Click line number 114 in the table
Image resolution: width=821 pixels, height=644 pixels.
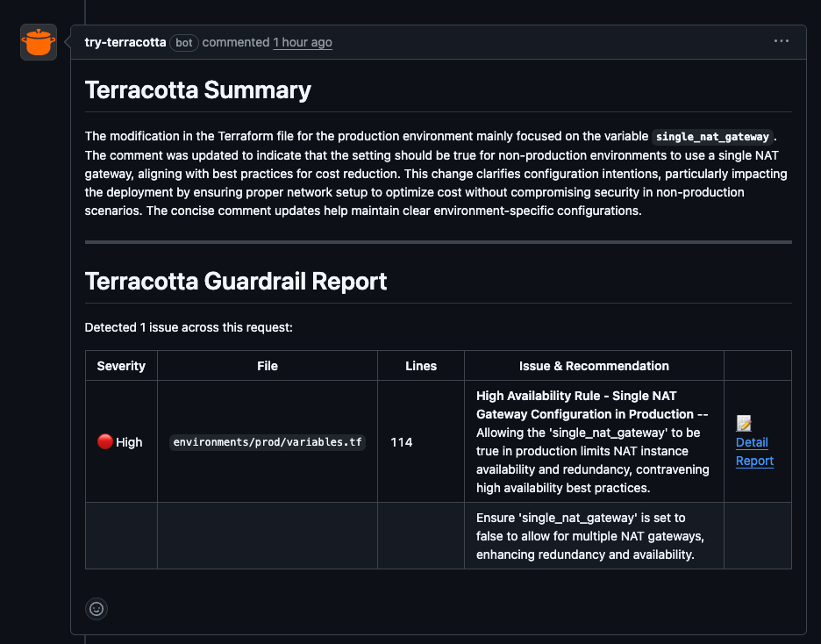coord(402,442)
